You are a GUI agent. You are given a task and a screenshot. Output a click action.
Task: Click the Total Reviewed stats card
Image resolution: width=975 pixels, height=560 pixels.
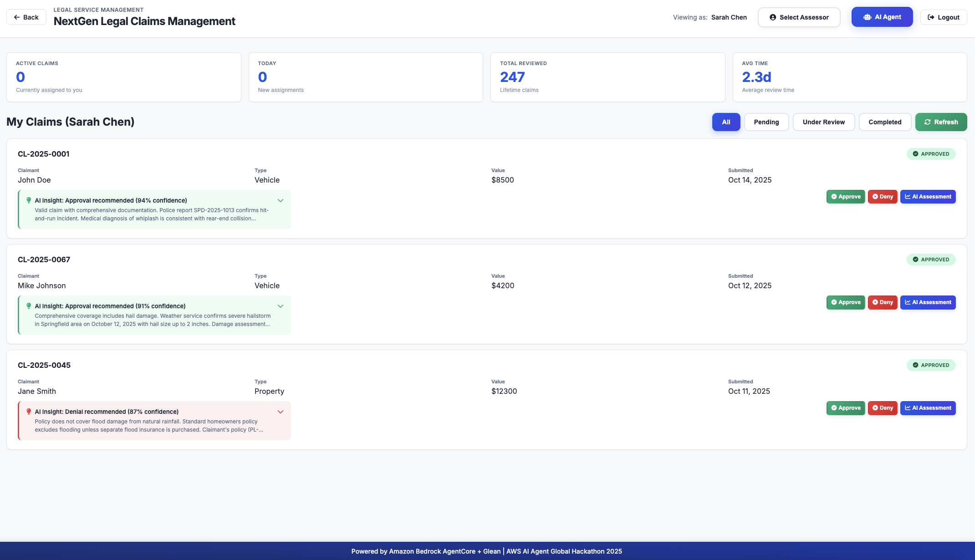(x=607, y=77)
